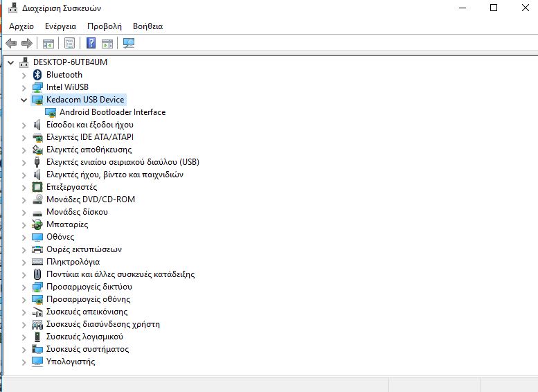This screenshot has height=392, width=538.
Task: Open the Προβολή menu
Action: tap(104, 26)
